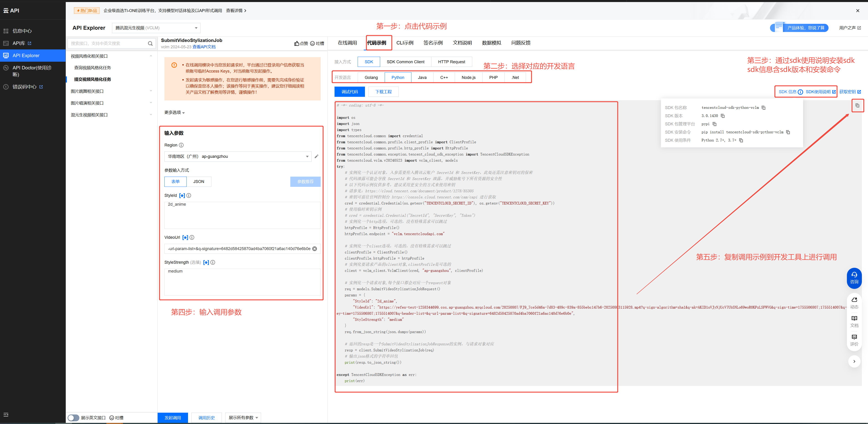Screen dimensions: 868x424
Task: Open the Region ap-guangzhou dropdown
Action: coord(237,156)
